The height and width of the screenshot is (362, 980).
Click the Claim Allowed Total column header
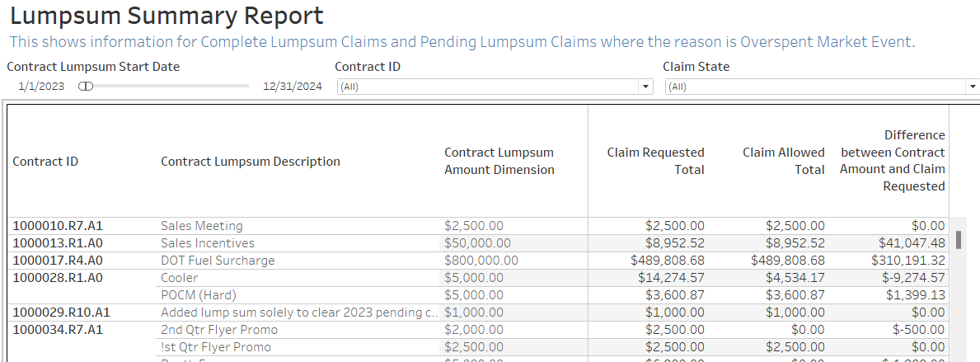coord(783,162)
